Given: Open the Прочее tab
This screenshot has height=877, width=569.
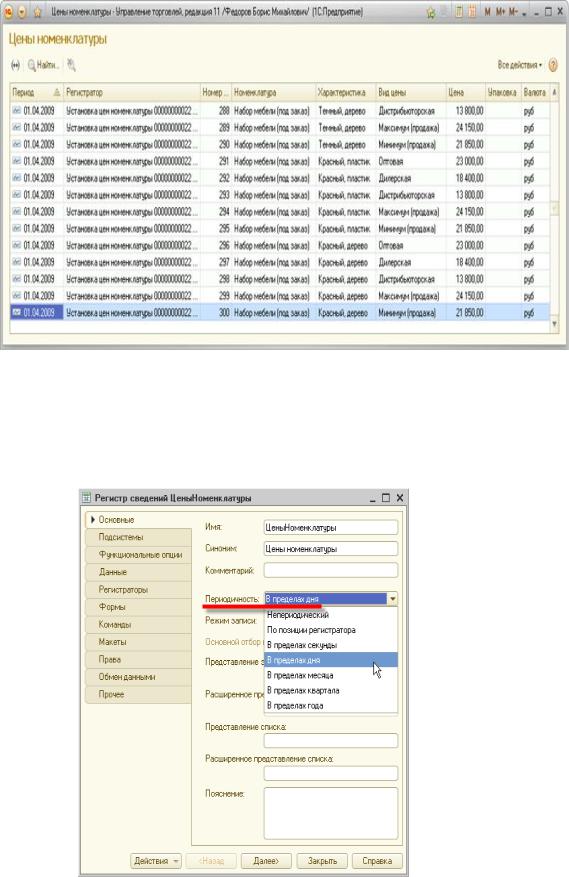Looking at the screenshot, I should [x=138, y=694].
